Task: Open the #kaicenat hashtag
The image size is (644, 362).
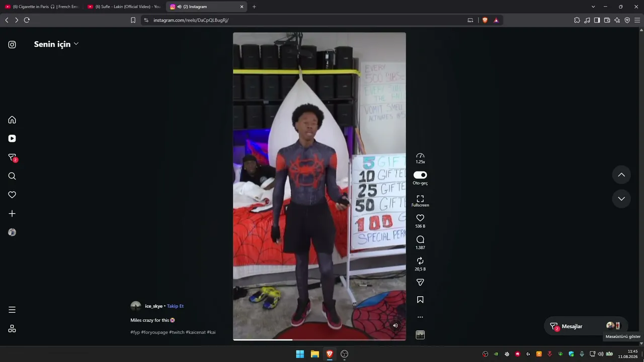Action: [195, 332]
